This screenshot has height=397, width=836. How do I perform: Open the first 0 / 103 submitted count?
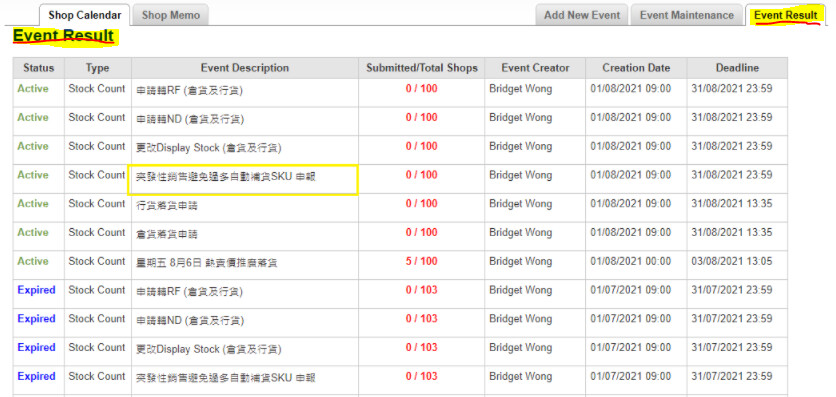(x=421, y=290)
